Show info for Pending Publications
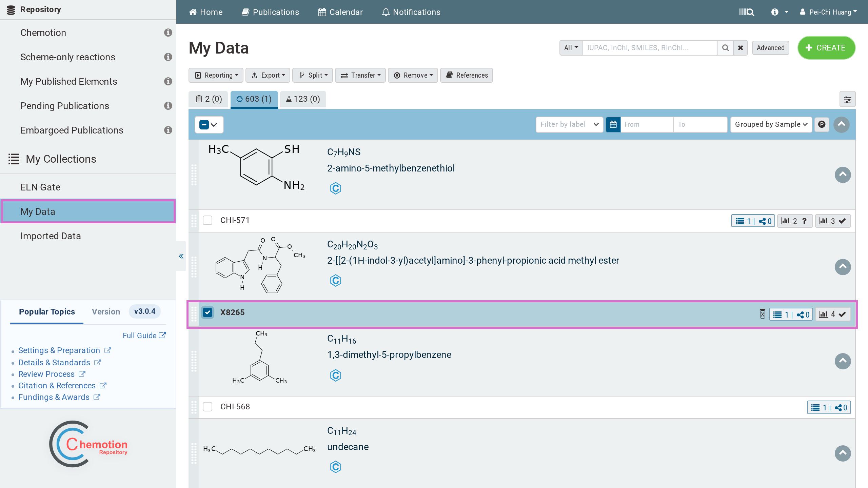This screenshot has width=868, height=488. 168,106
